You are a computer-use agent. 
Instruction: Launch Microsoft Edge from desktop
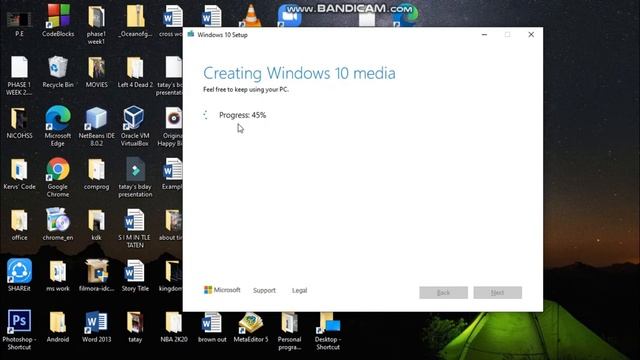point(58,126)
